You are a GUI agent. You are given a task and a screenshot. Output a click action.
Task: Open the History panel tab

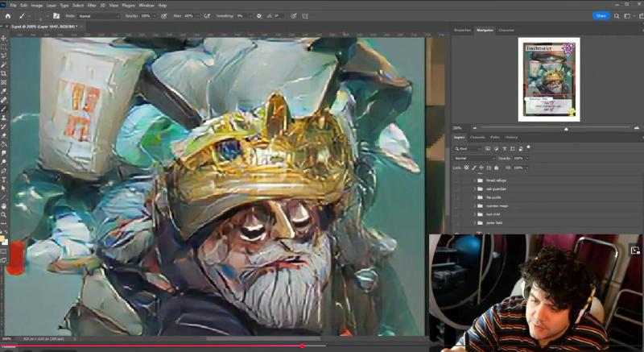pos(511,137)
